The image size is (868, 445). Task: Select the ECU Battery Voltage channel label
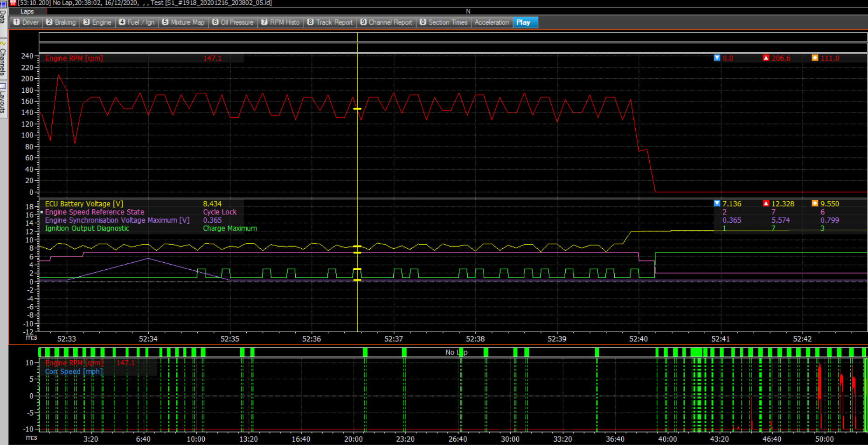(x=84, y=204)
